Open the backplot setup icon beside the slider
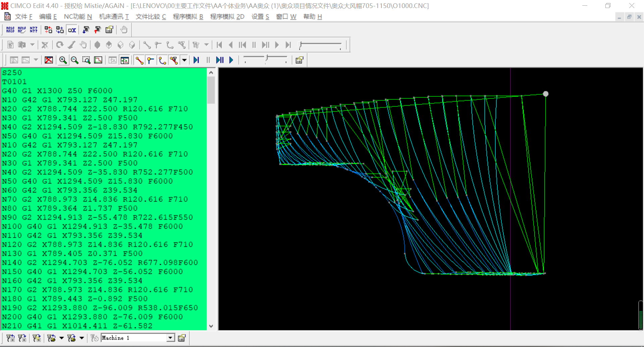This screenshot has height=347, width=644. coord(299,60)
